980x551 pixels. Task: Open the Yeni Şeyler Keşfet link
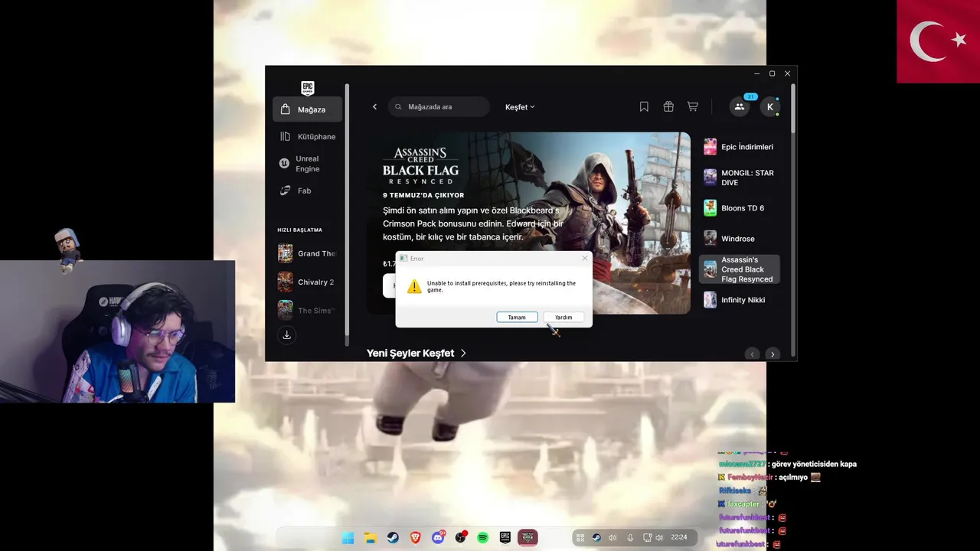point(416,353)
